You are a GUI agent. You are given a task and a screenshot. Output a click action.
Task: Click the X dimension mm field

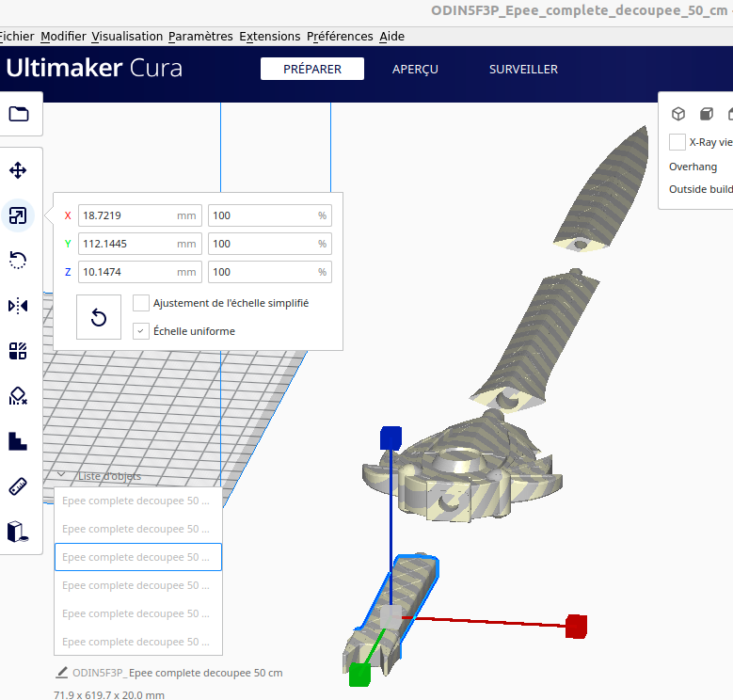[x=140, y=215]
